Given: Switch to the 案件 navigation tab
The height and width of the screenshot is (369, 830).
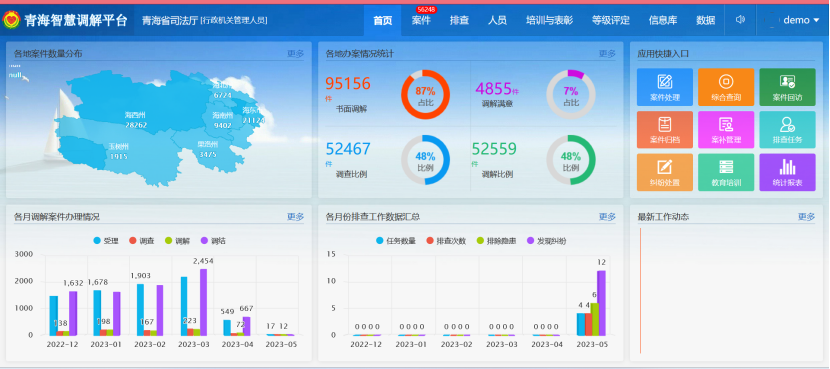Looking at the screenshot, I should (x=421, y=20).
